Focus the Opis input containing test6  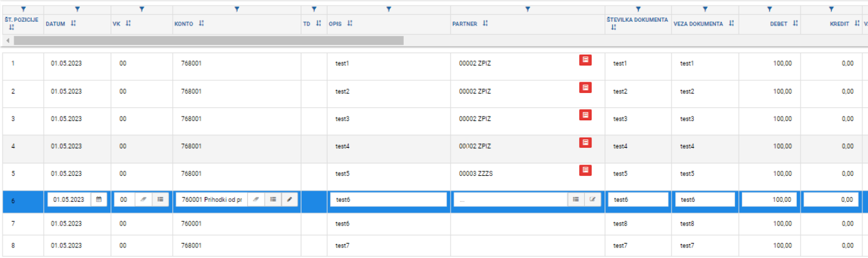pos(389,199)
